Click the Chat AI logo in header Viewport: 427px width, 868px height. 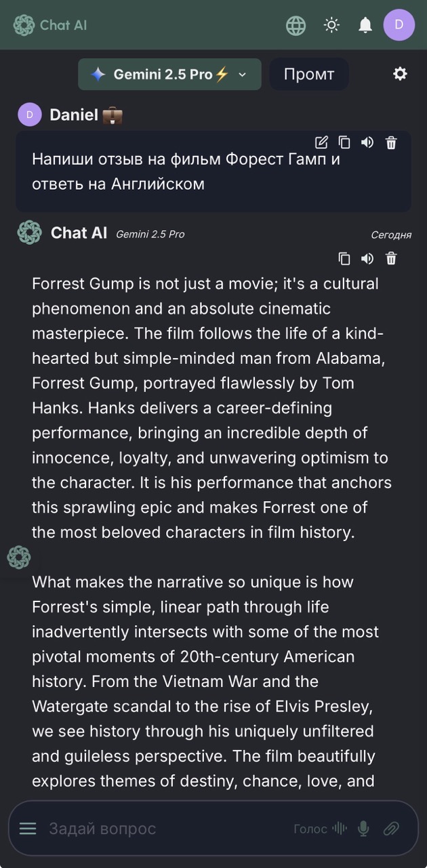pyautogui.click(x=50, y=25)
